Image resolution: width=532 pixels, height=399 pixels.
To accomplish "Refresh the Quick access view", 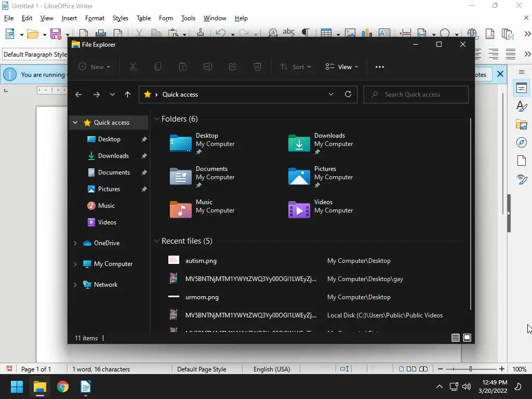I will click(348, 95).
